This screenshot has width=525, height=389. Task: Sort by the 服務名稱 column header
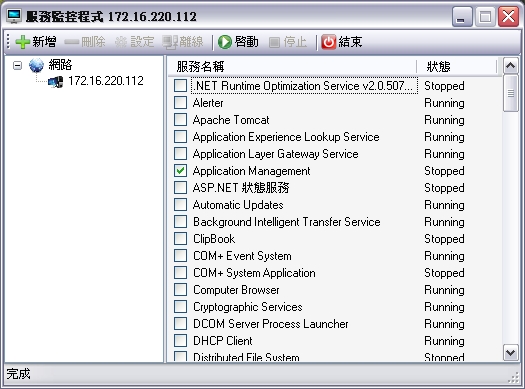(x=292, y=66)
